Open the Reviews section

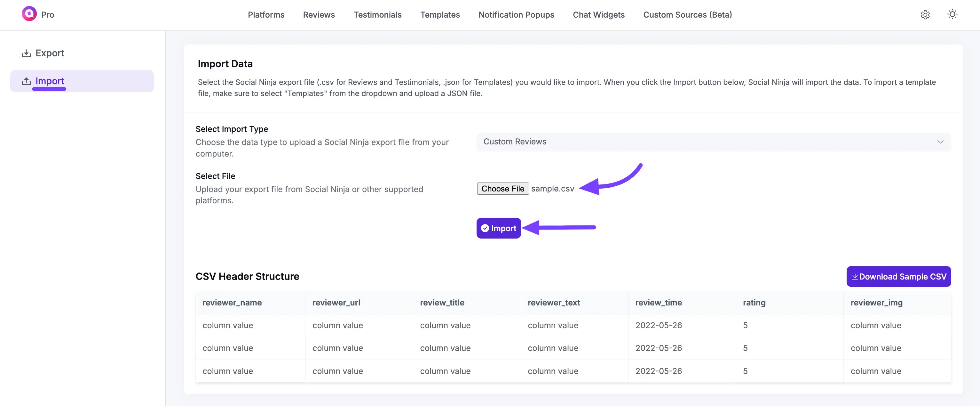[319, 14]
